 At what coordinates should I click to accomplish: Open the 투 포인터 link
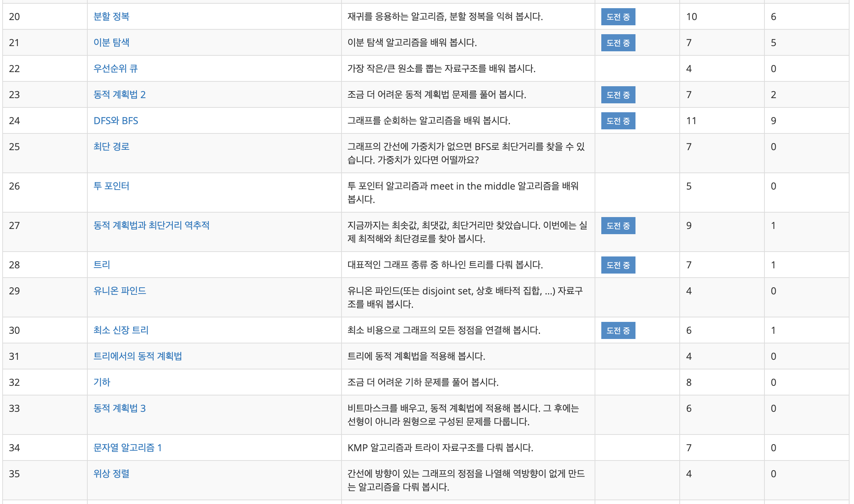click(x=111, y=186)
